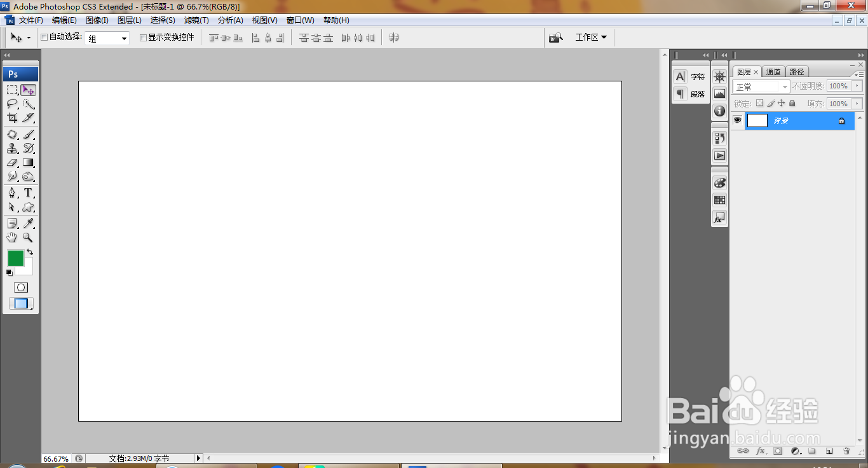Enable the 自动选择 checkbox
The width and height of the screenshot is (868, 468).
click(x=44, y=38)
